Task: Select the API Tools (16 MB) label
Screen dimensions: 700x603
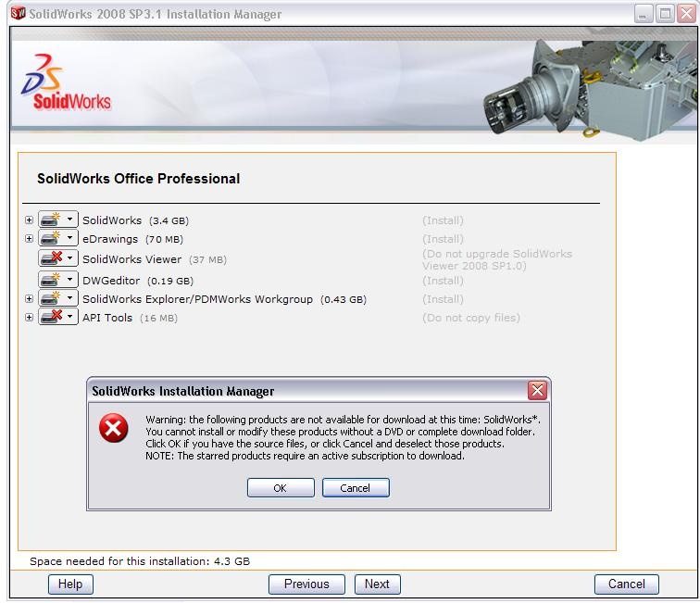Action: tap(130, 318)
